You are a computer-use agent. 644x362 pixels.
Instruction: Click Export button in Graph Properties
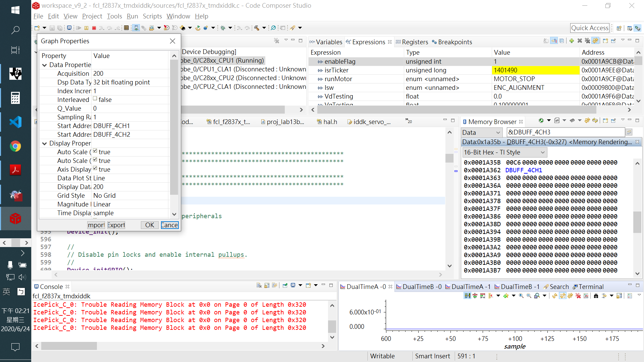(x=116, y=225)
